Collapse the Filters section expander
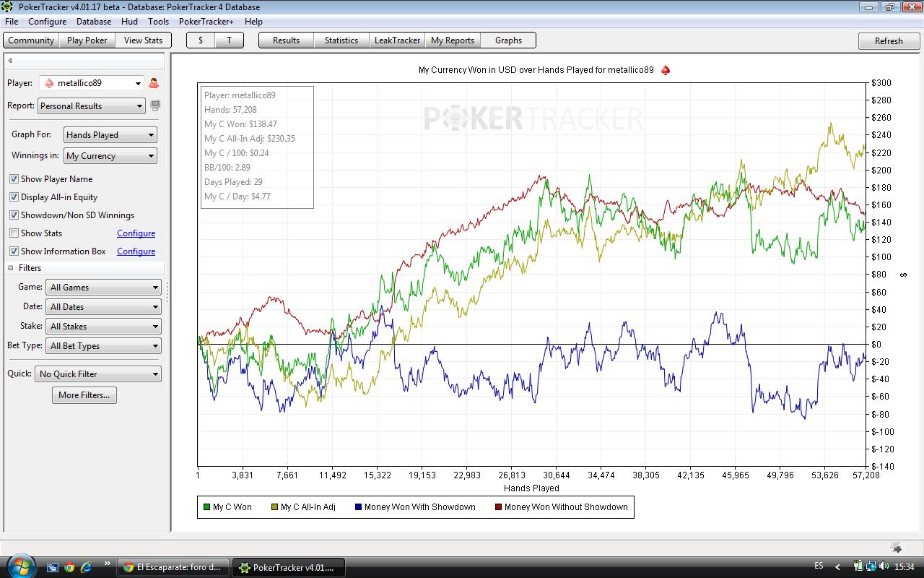The image size is (924, 578). pyautogui.click(x=11, y=268)
